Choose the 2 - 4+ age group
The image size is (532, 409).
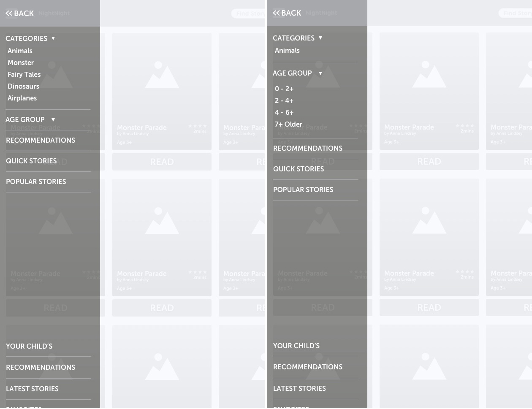pyautogui.click(x=284, y=100)
